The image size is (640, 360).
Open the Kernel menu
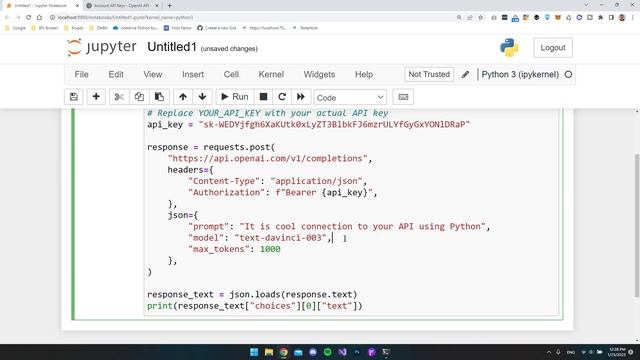coord(271,74)
